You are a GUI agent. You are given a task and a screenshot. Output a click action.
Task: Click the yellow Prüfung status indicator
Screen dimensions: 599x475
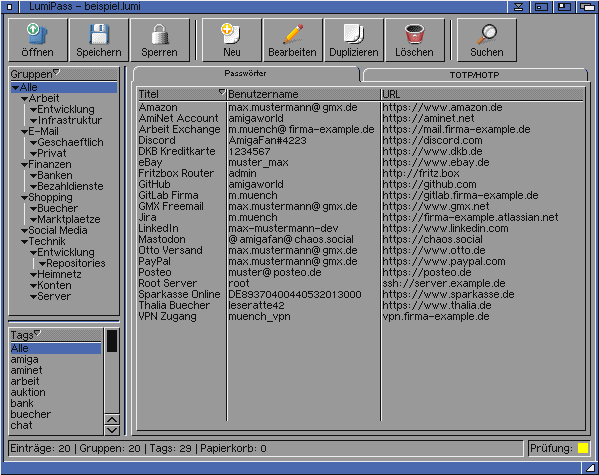click(583, 448)
